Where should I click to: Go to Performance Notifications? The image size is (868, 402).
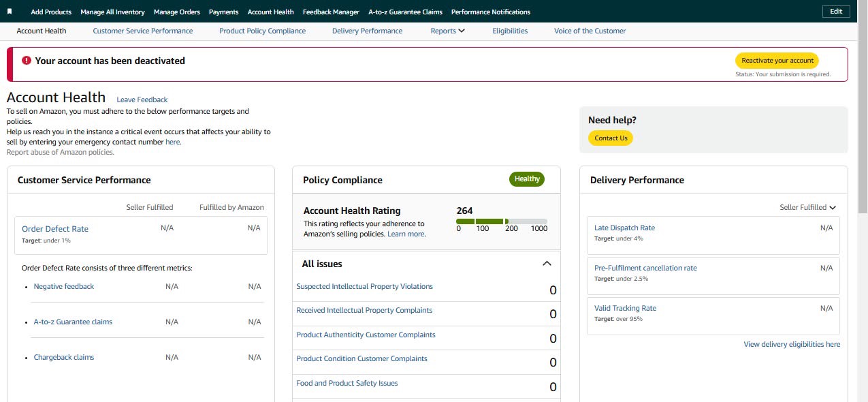point(491,12)
